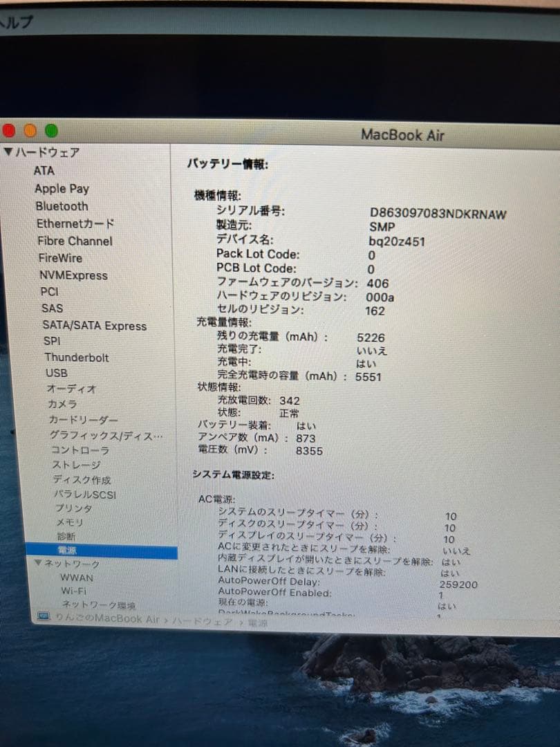560x747 pixels.
Task: Select serial number D863097083NDKRNAW
Action: pos(438,214)
